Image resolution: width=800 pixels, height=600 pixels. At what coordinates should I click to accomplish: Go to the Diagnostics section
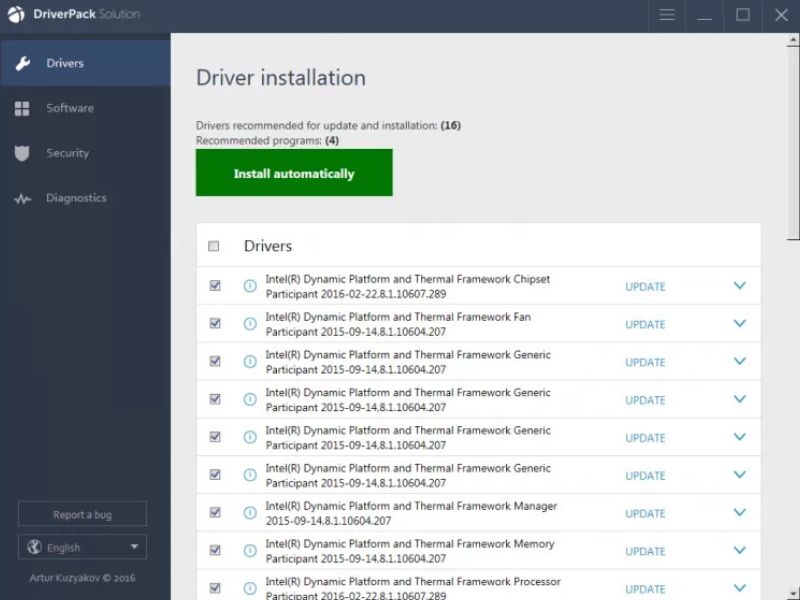click(75, 198)
